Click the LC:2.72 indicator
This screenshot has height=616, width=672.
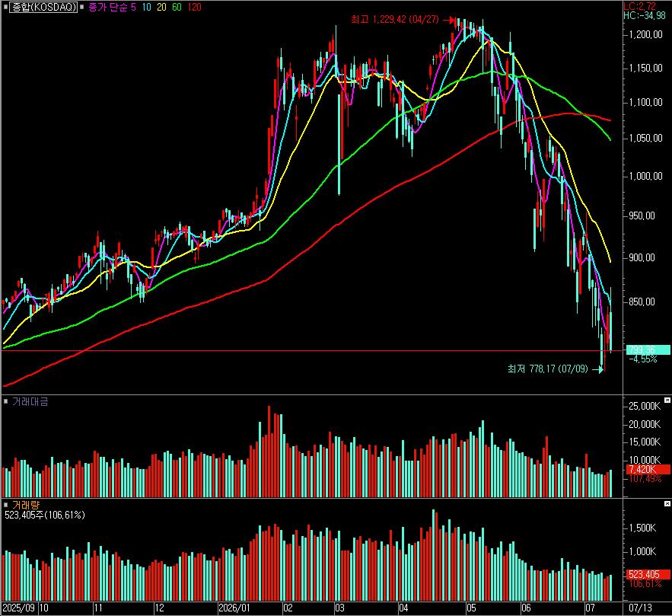[x=639, y=6]
